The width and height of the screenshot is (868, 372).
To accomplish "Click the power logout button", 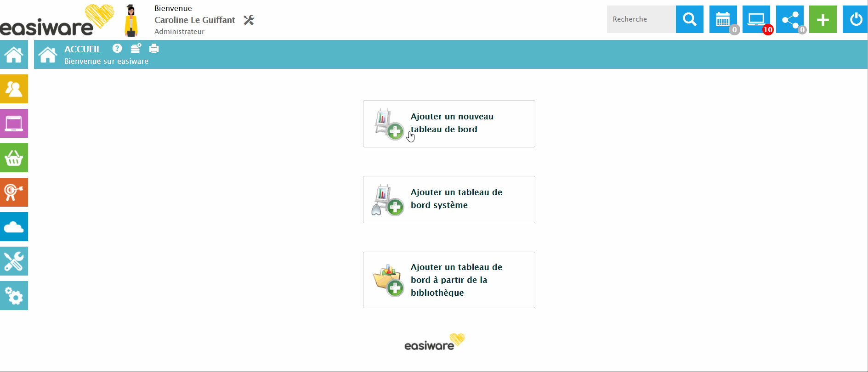I will 855,19.
